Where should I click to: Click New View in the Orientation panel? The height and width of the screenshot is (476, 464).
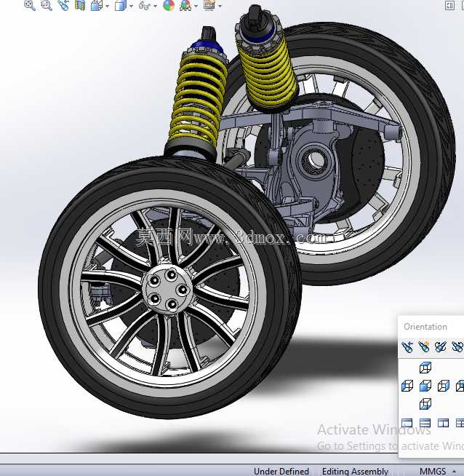point(424,346)
